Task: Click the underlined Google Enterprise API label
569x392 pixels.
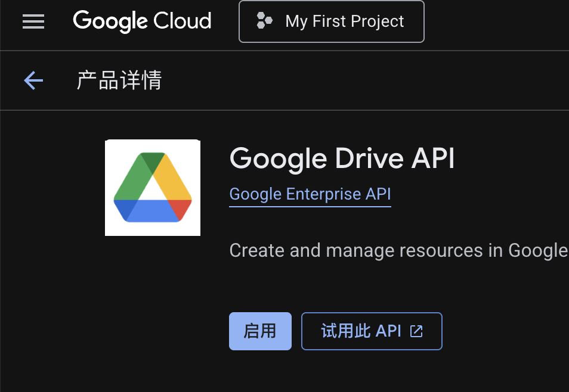Action: coord(310,194)
